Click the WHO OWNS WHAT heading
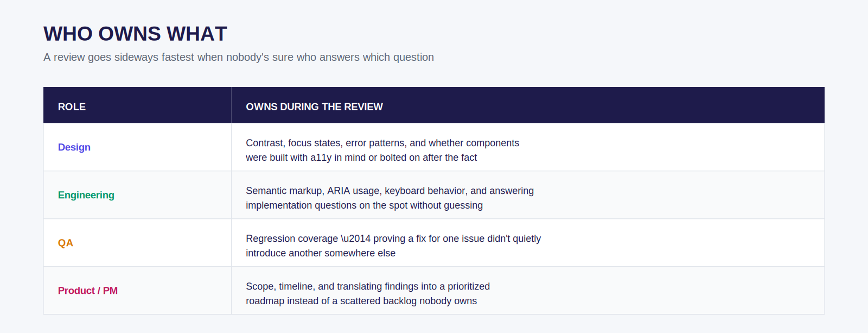Screen dimensions: 868x333 pos(135,34)
